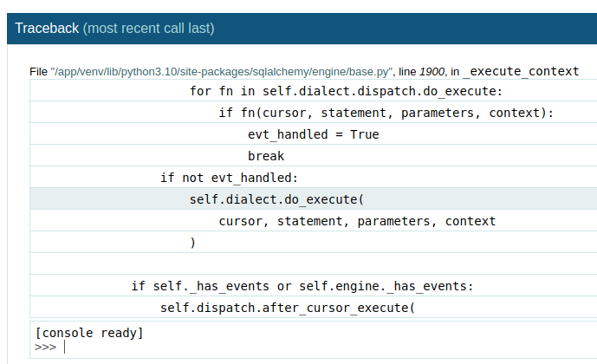Viewport: 597px width, 364px height.
Task: Click the '[console ready]' message
Action: click(x=89, y=333)
